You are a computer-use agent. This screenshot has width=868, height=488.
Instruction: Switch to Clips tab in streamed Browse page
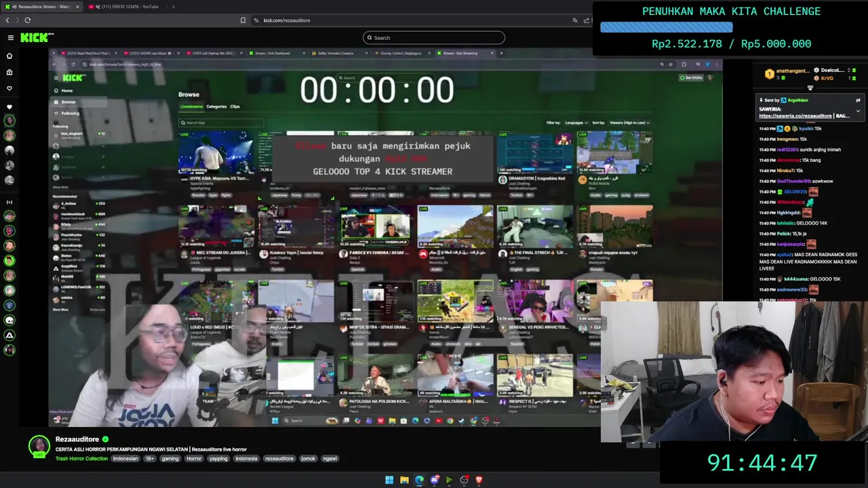coord(235,106)
